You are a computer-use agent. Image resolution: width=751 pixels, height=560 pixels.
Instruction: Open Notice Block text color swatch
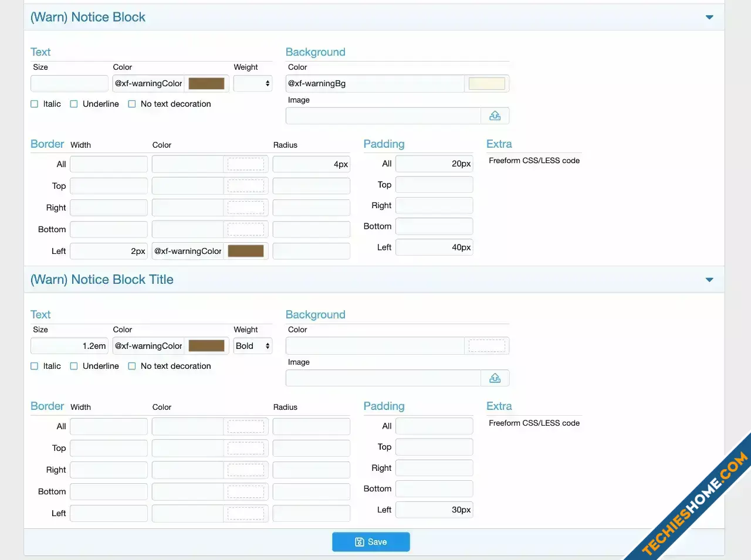click(x=207, y=83)
